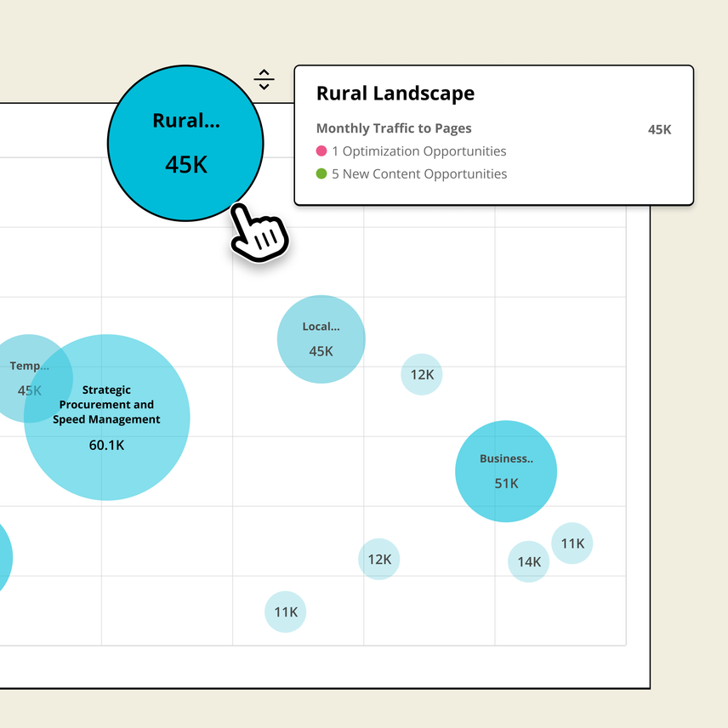
Task: Click the up-down sort arrows icon
Action: click(x=264, y=78)
